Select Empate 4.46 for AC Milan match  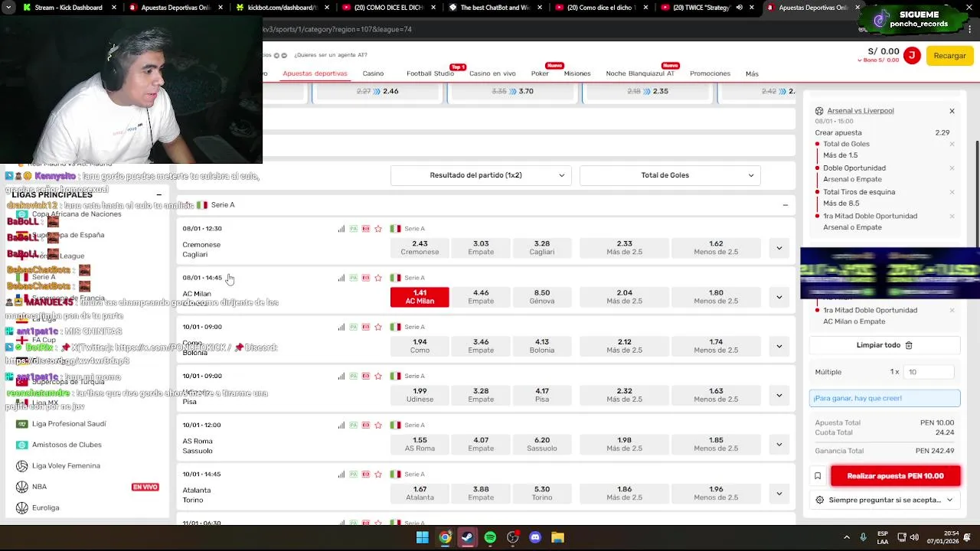pyautogui.click(x=481, y=296)
